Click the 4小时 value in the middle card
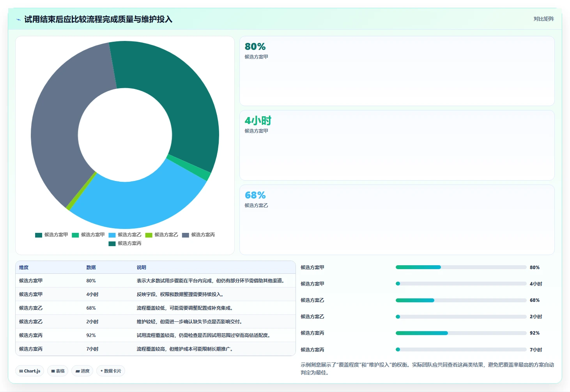Screen dimensions: 570x392 click(258, 121)
